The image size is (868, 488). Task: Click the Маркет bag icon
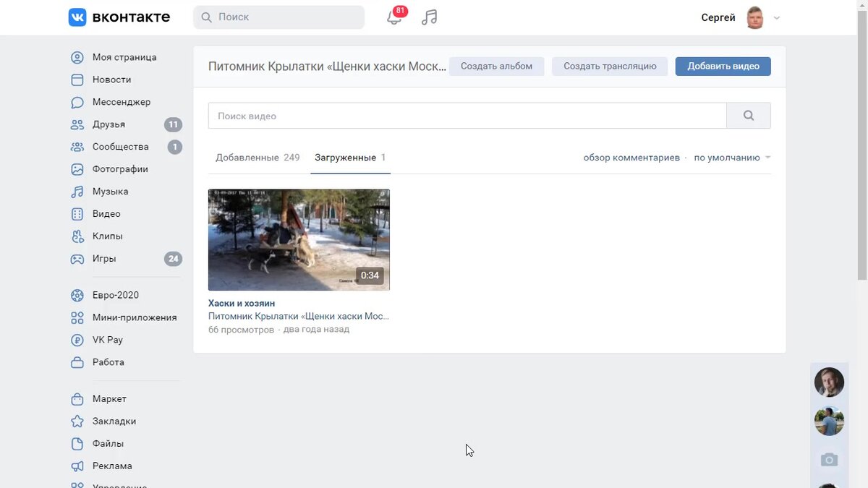coord(77,399)
